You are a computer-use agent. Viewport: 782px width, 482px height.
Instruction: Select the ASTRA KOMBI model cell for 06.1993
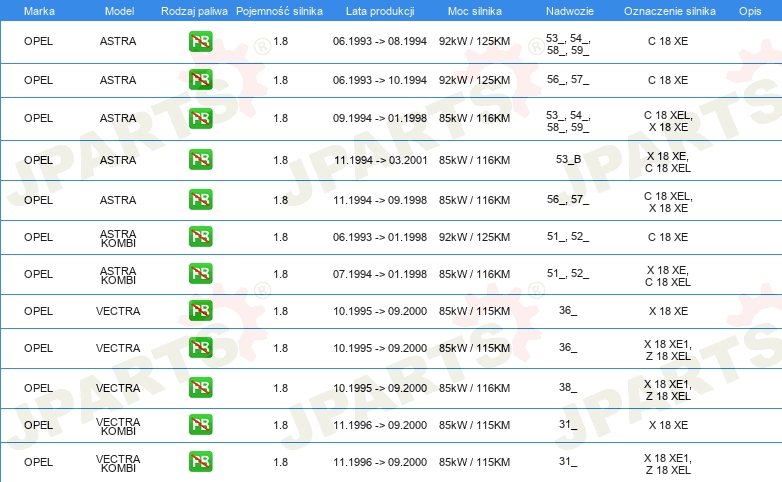click(118, 239)
